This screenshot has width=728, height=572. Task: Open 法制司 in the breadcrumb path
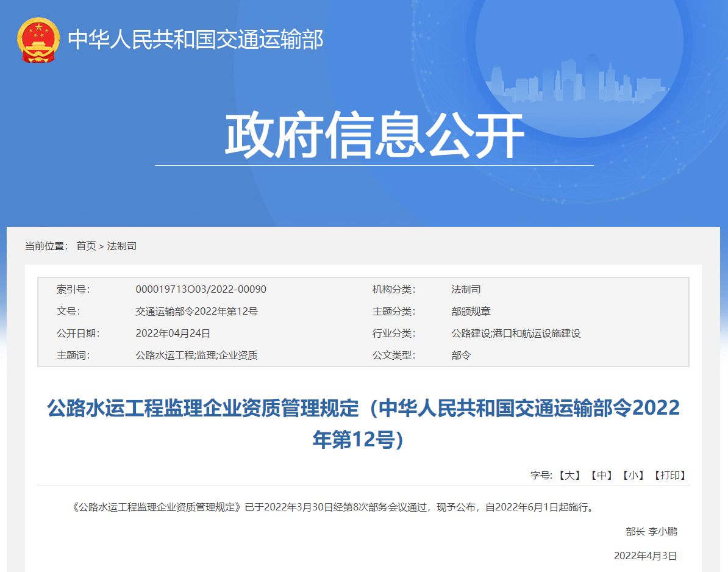[x=122, y=246]
